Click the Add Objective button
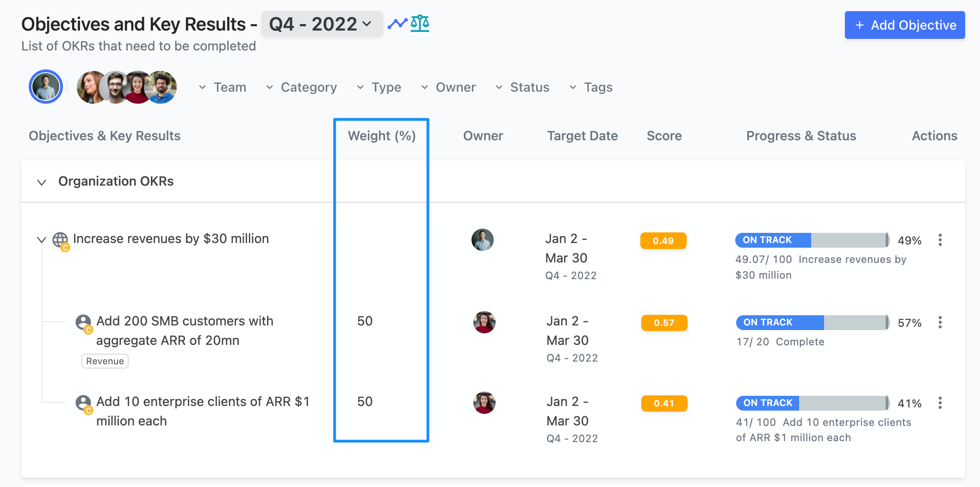This screenshot has height=487, width=980. (x=905, y=25)
